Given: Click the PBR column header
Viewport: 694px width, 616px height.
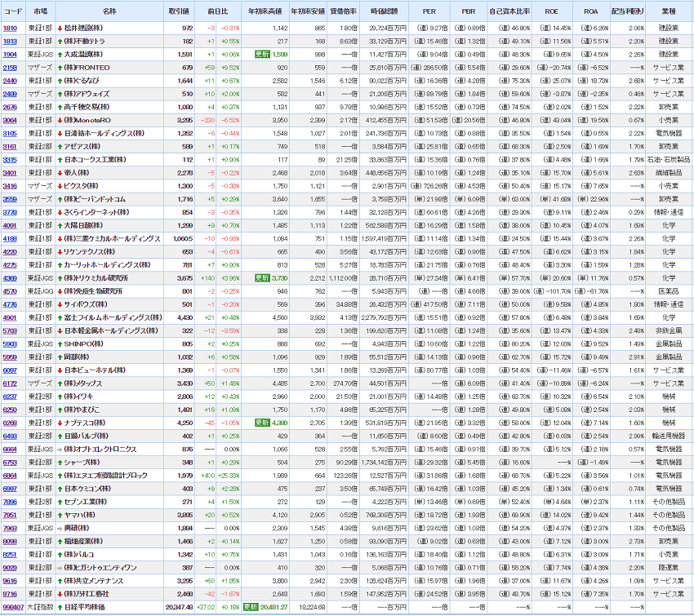Looking at the screenshot, I should 469,11.
